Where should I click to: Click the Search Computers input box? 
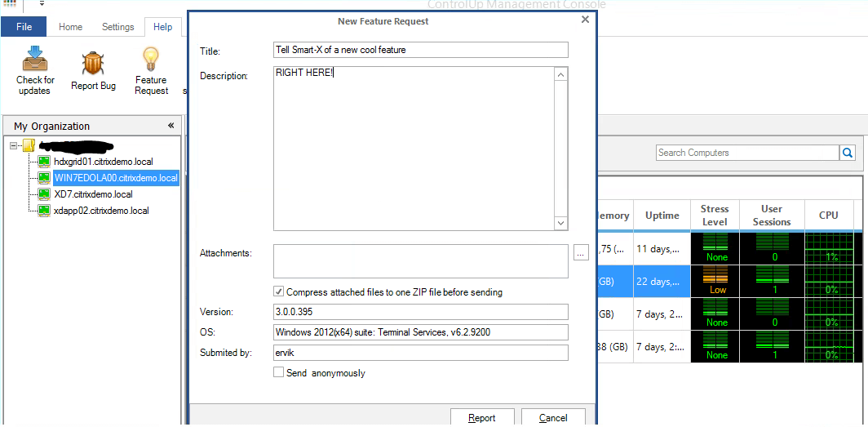click(748, 153)
